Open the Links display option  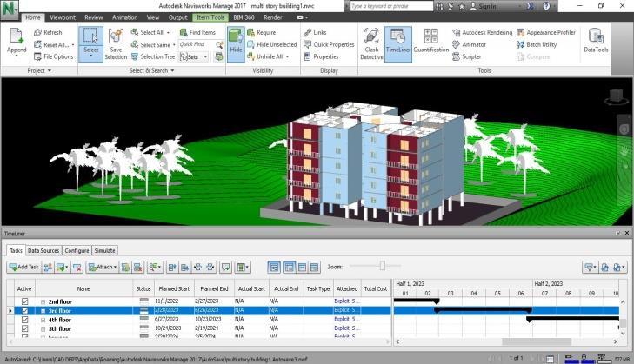[315, 32]
